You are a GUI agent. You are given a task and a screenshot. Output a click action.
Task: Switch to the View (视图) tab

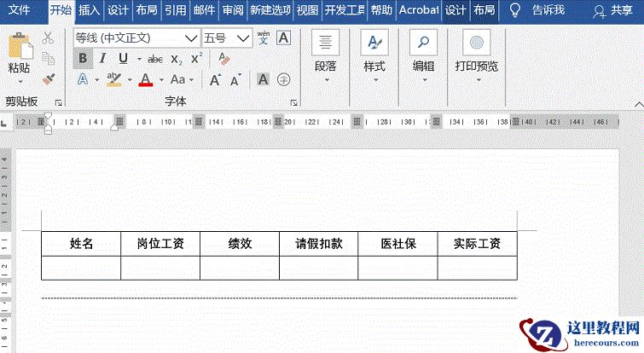click(307, 10)
